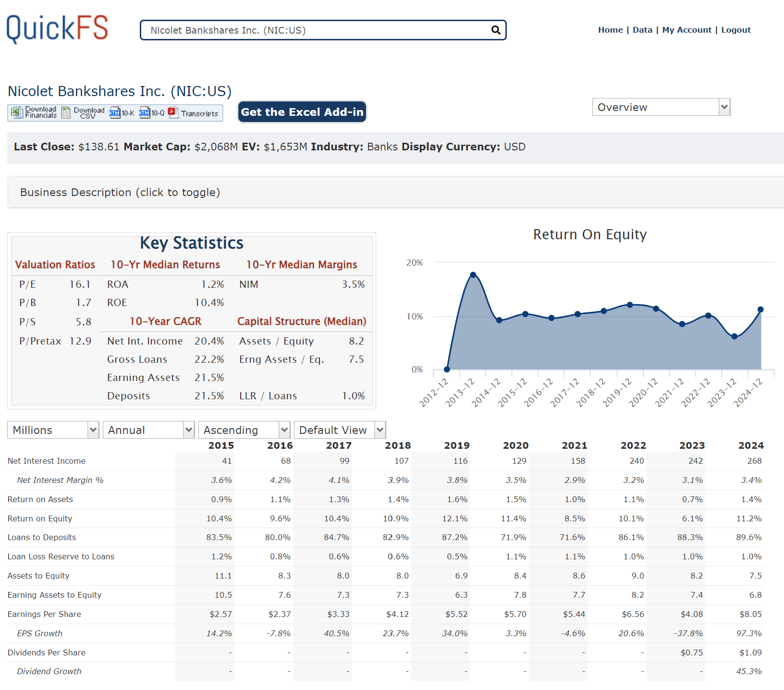Click the Dividend Growth row label

tap(49, 671)
